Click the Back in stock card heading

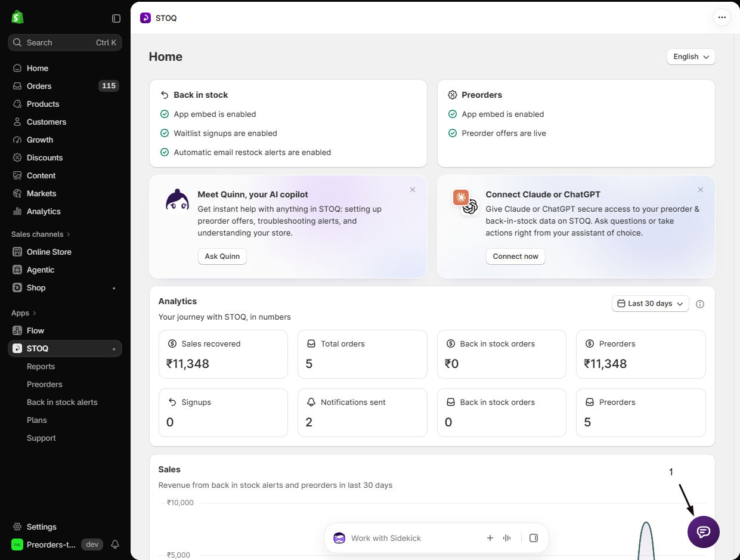pos(201,95)
